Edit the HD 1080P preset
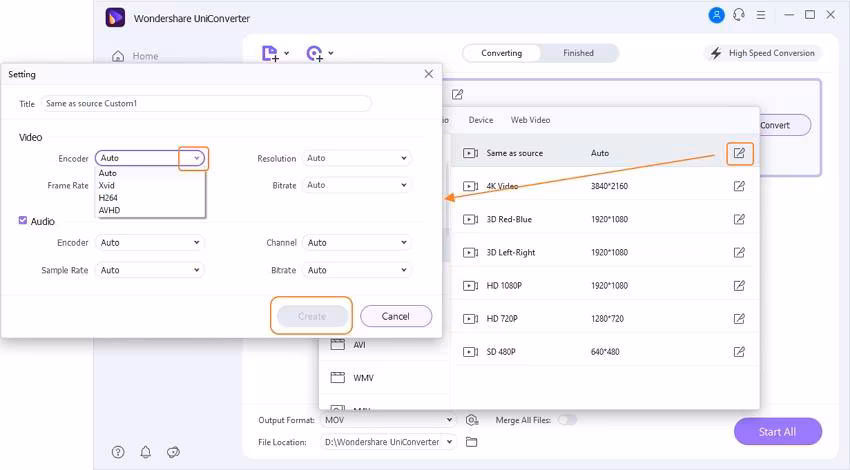The image size is (850, 470). [x=739, y=286]
